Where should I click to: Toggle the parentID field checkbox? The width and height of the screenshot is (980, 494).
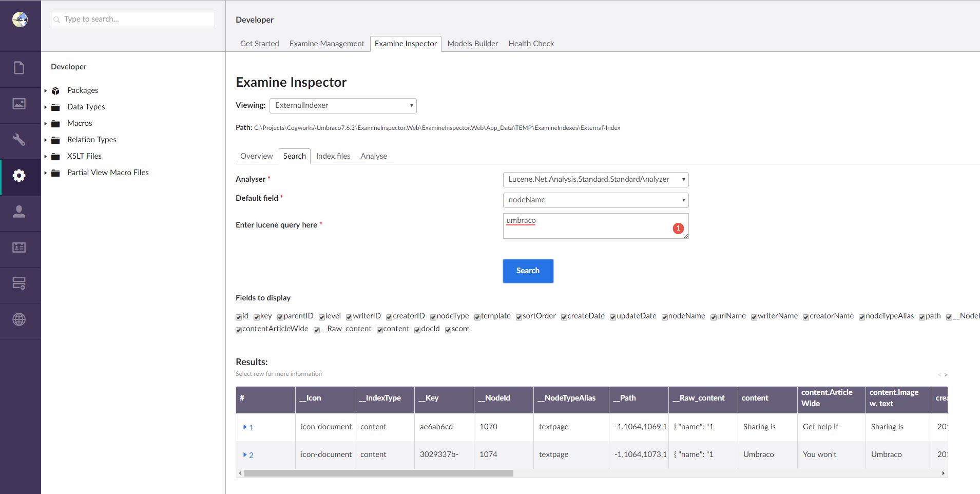coord(280,317)
